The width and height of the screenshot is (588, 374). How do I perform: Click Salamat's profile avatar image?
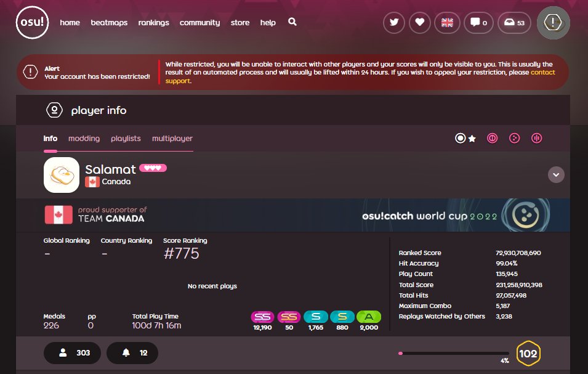[62, 175]
